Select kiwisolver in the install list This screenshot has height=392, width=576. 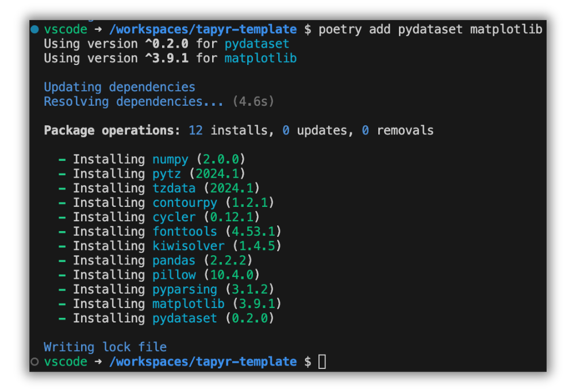click(x=188, y=246)
